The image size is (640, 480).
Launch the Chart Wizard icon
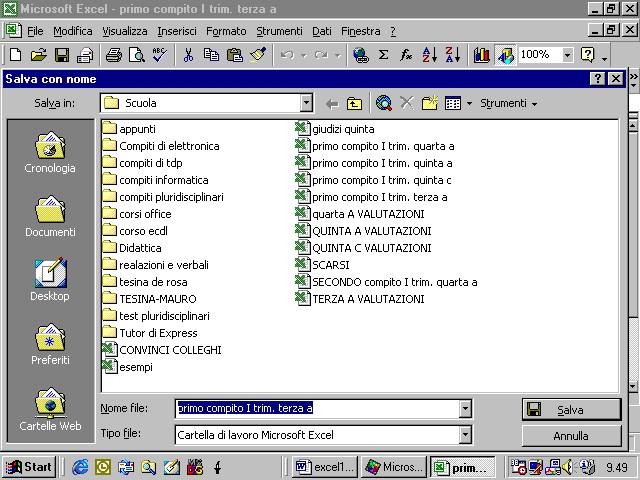(481, 54)
